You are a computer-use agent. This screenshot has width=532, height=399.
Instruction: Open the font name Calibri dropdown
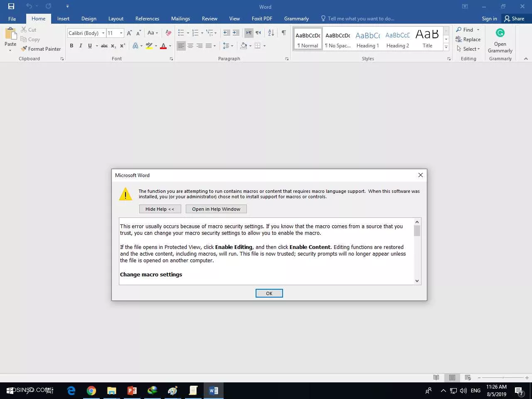pos(103,33)
